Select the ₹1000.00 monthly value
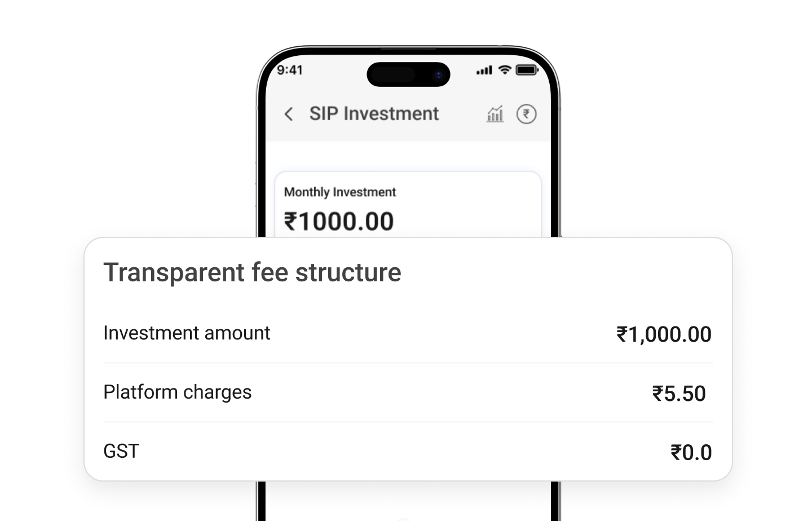812x521 pixels. [x=338, y=221]
